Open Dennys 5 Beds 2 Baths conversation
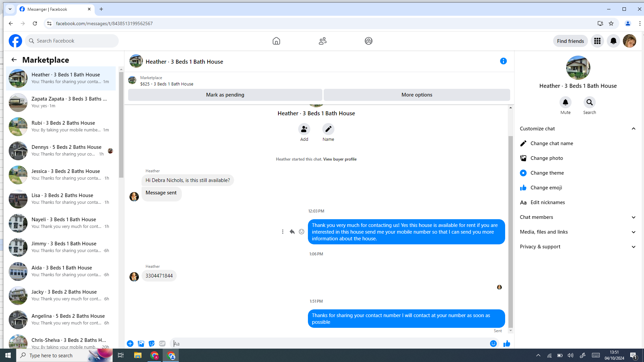Image resolution: width=644 pixels, height=362 pixels. pyautogui.click(x=61, y=151)
